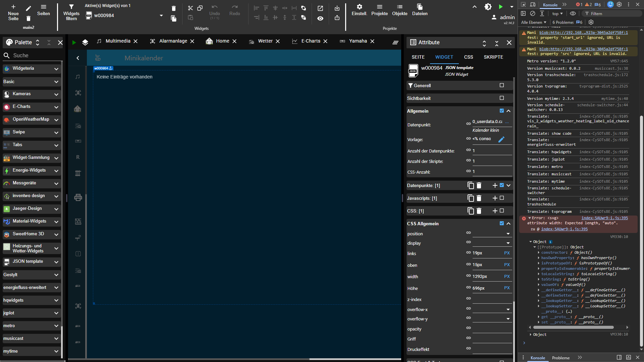644x362 pixels.
Task: Click the PX unit button for links
Action: [507, 253]
